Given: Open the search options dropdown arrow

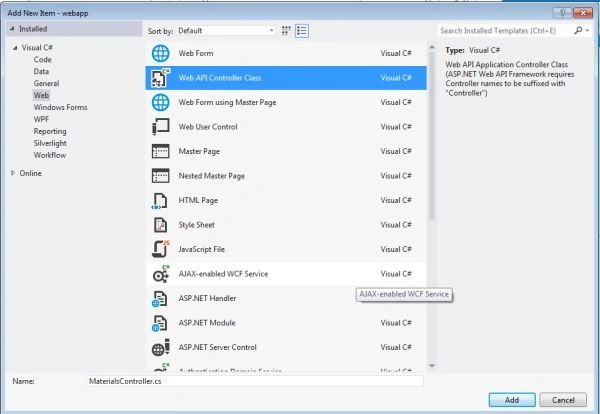Looking at the screenshot, I should point(587,31).
